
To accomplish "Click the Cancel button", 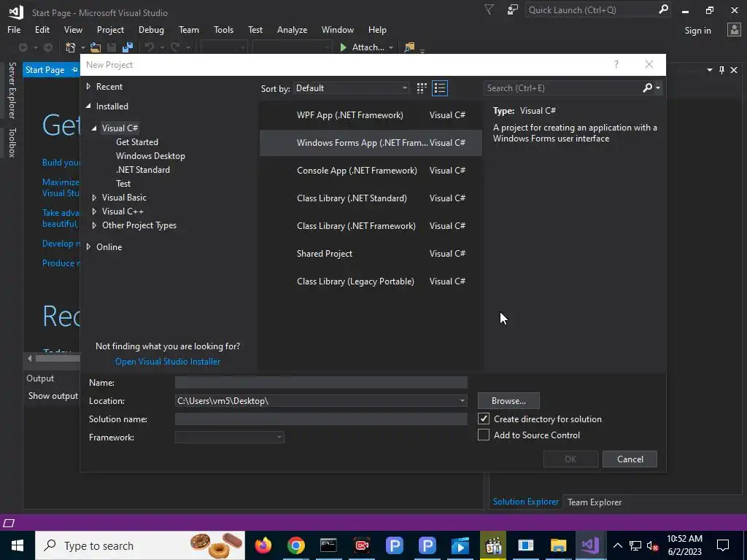I will click(630, 459).
